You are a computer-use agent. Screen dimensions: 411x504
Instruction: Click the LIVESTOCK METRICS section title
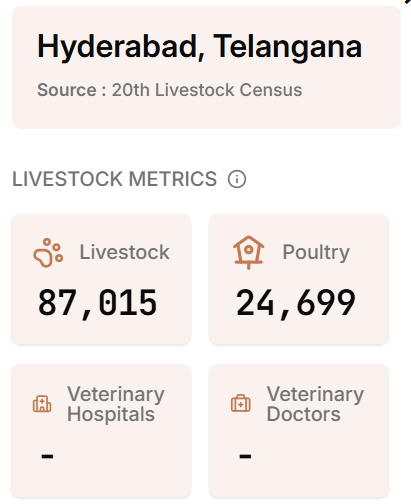(x=115, y=179)
